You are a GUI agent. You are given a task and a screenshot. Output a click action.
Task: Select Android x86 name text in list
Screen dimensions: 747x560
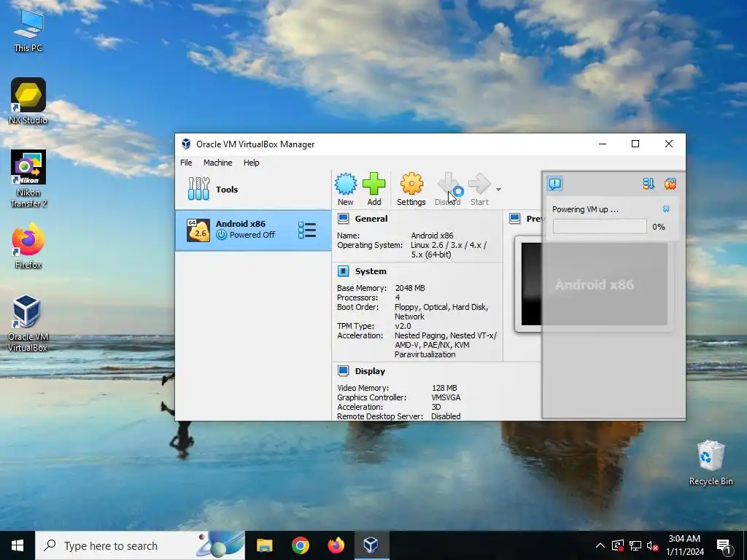pos(241,224)
